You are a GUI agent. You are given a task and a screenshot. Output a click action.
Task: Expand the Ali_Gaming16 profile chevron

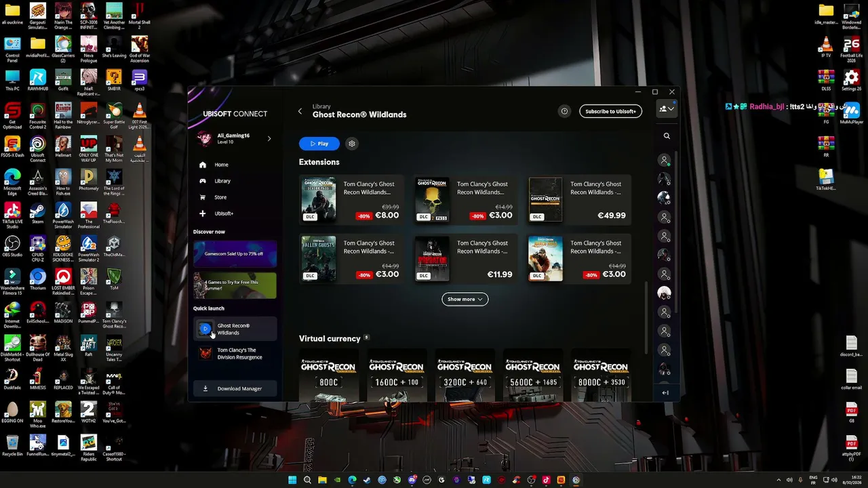click(269, 139)
